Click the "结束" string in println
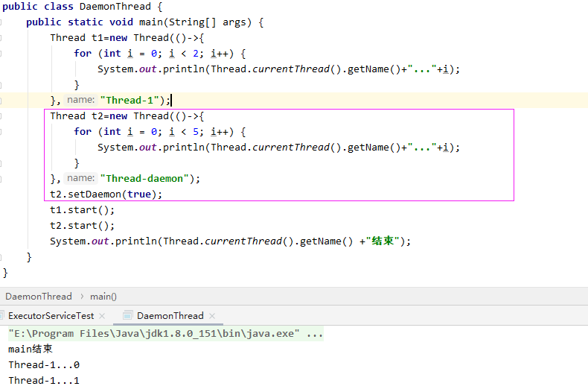 [x=383, y=241]
